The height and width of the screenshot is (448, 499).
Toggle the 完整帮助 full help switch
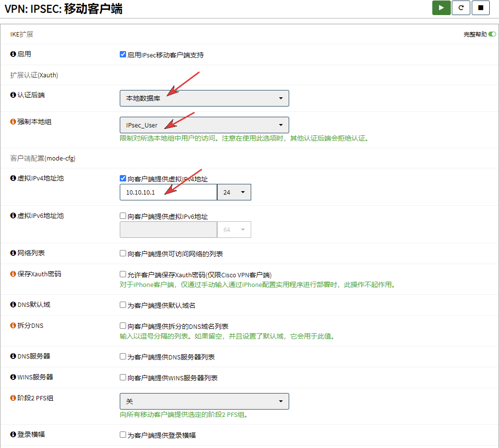(x=492, y=35)
